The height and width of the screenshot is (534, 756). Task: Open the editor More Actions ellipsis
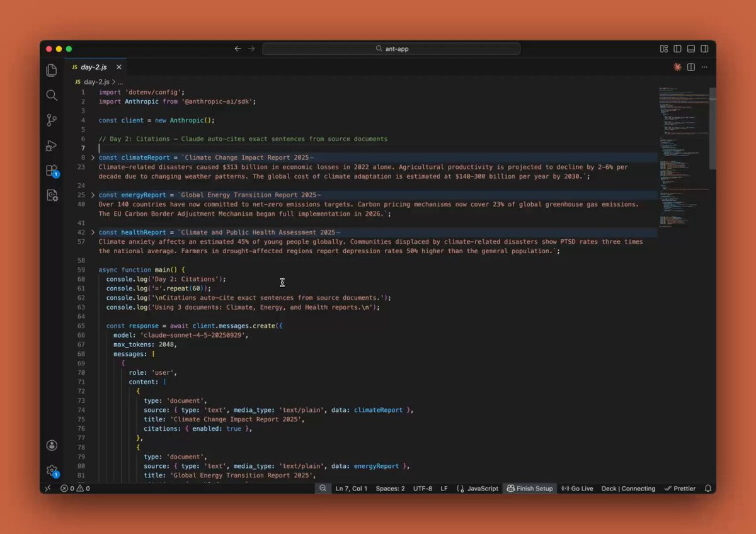pos(704,67)
